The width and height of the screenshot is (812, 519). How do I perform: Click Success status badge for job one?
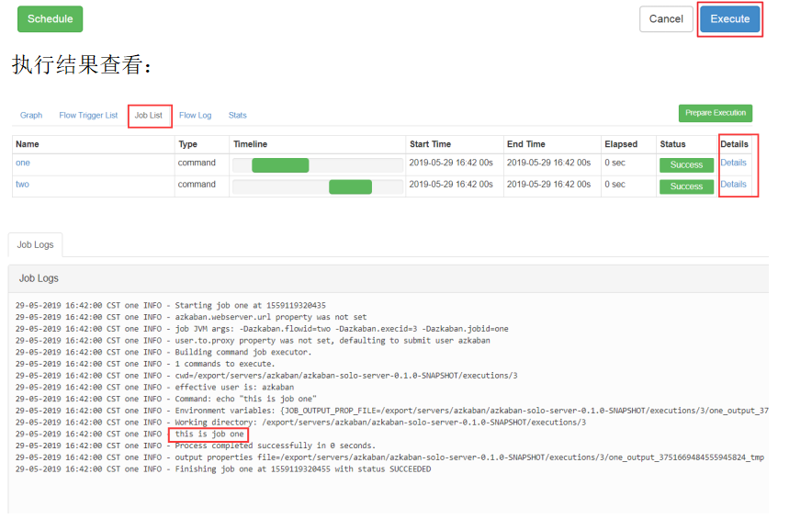[x=686, y=164]
